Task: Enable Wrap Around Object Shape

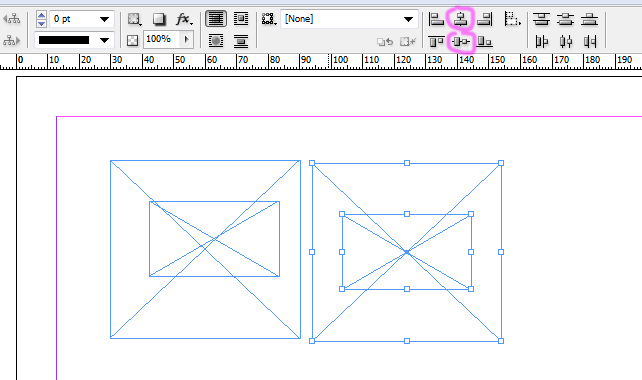Action: point(216,41)
